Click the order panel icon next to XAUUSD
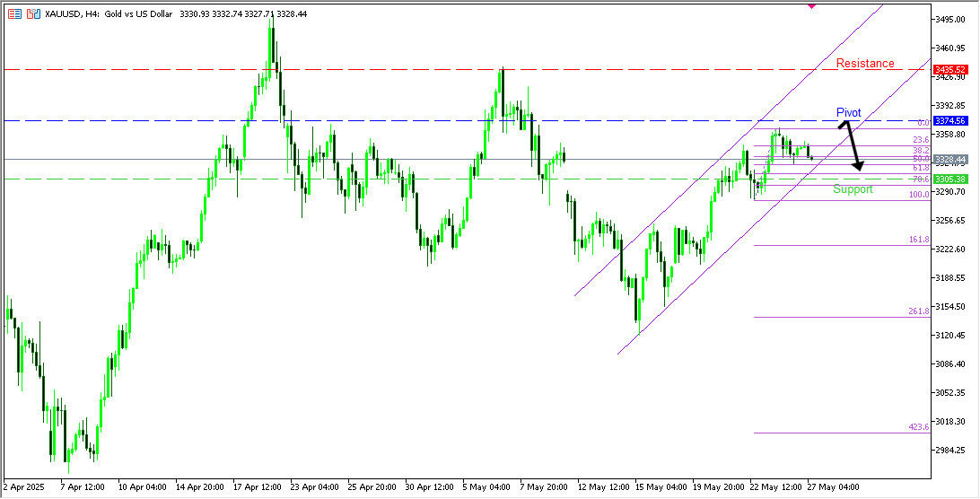This screenshot has height=499, width=980. point(33,14)
